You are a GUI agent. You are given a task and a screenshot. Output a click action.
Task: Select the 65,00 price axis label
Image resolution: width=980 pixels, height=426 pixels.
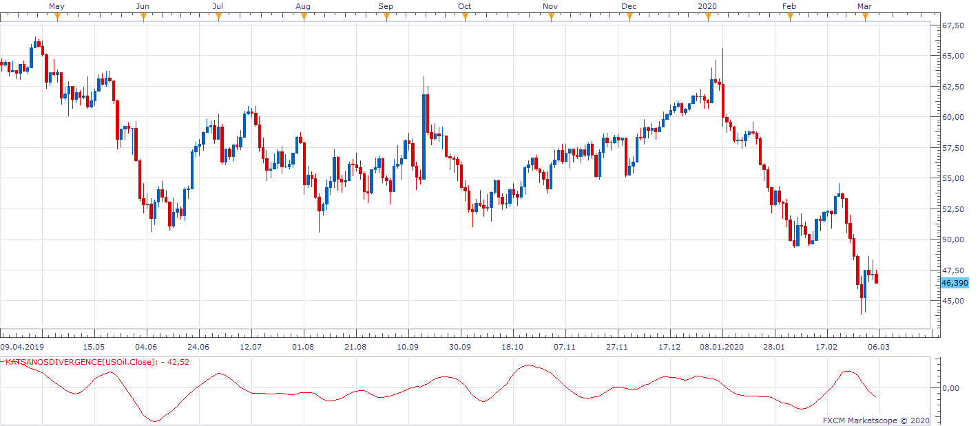coord(952,56)
